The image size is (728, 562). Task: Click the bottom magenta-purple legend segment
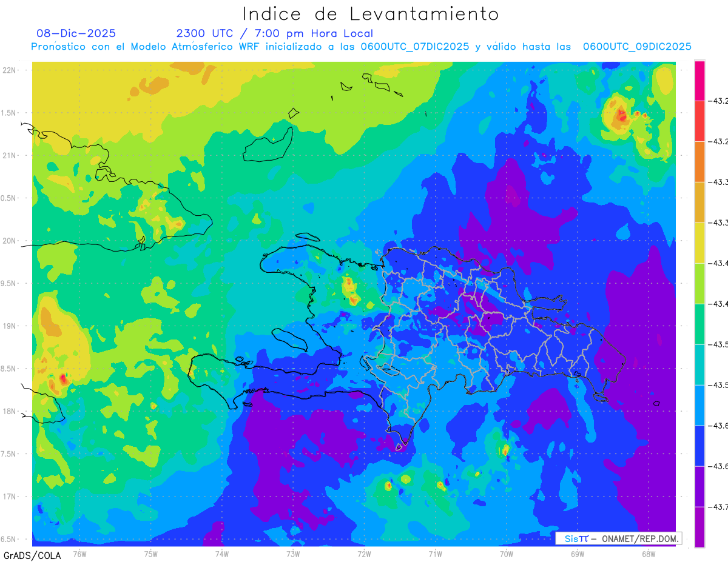click(x=699, y=527)
